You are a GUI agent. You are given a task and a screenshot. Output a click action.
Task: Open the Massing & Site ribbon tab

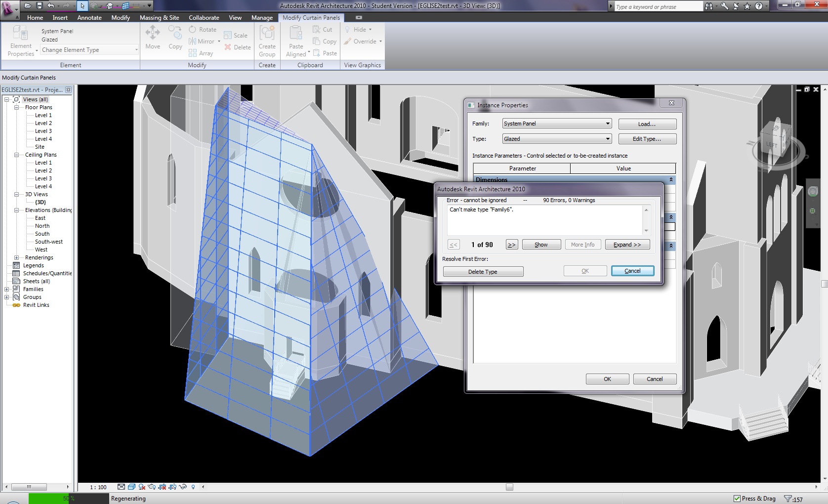(x=159, y=18)
